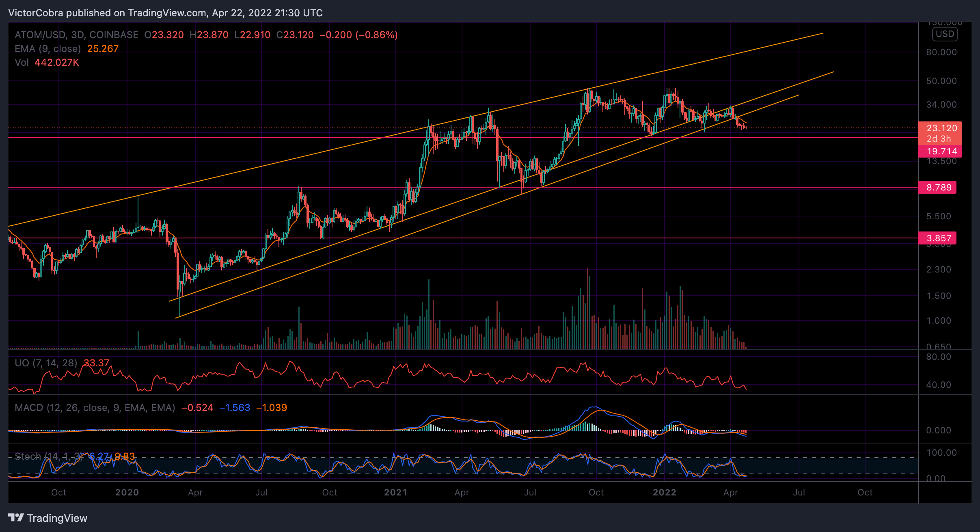Click the ATOM/USD, 3D, COINBASE symbol title
Viewport: 980px width, 532px height.
[x=76, y=35]
